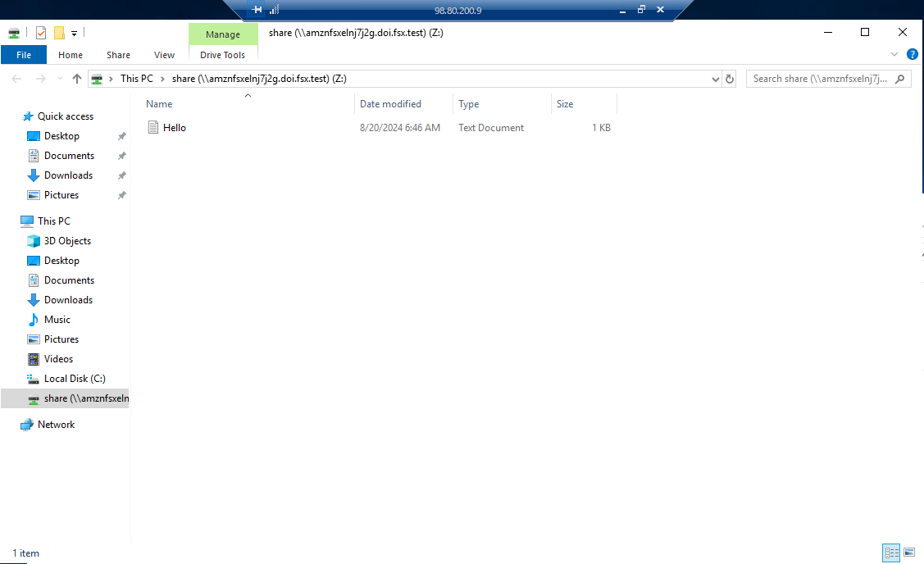Click This PC in address breadcrumb
Screen dimensions: 924x564
pos(137,79)
